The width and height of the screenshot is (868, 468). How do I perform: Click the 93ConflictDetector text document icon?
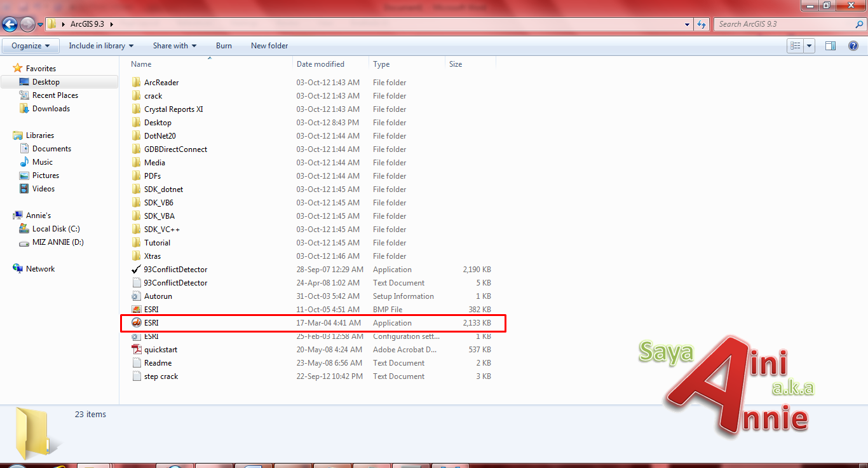(x=136, y=283)
